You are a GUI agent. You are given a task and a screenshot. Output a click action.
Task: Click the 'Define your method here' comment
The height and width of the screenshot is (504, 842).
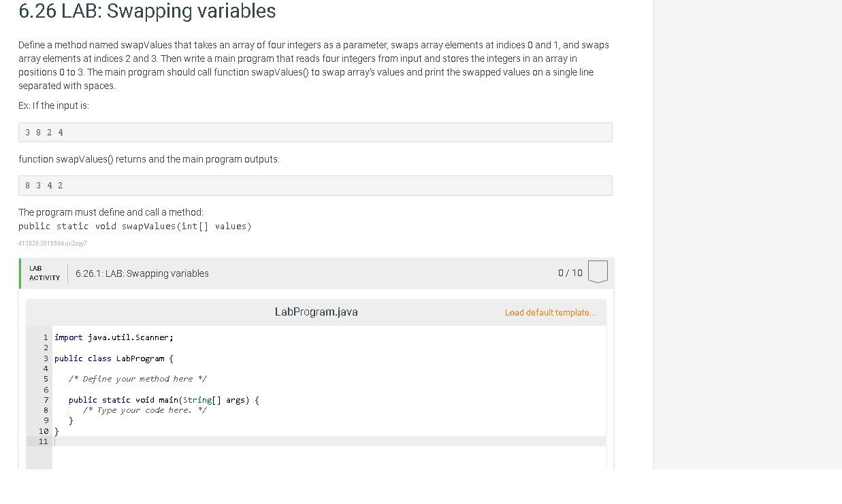[x=137, y=379]
